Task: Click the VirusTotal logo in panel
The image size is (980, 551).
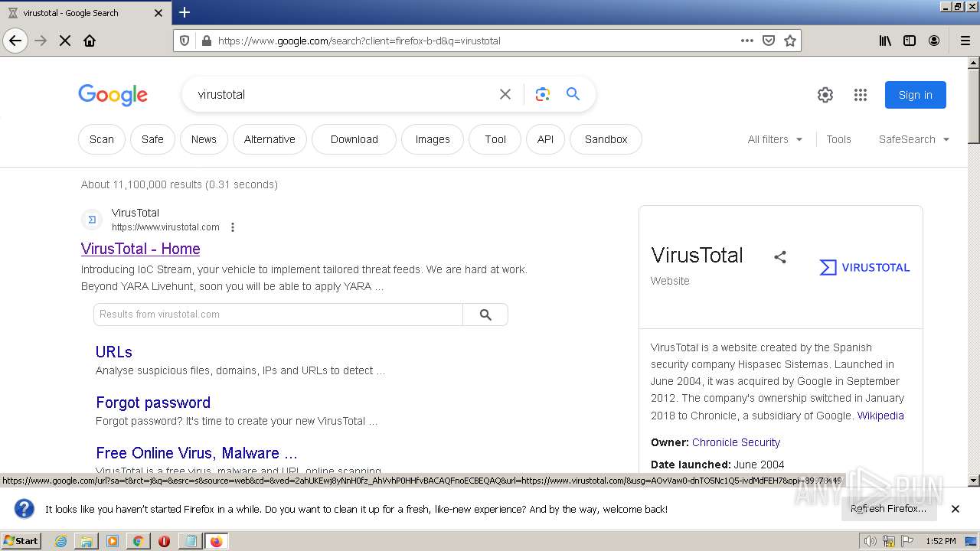Action: click(864, 267)
